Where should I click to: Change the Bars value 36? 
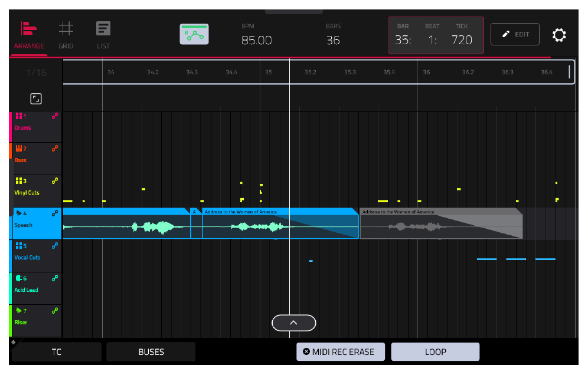click(333, 40)
